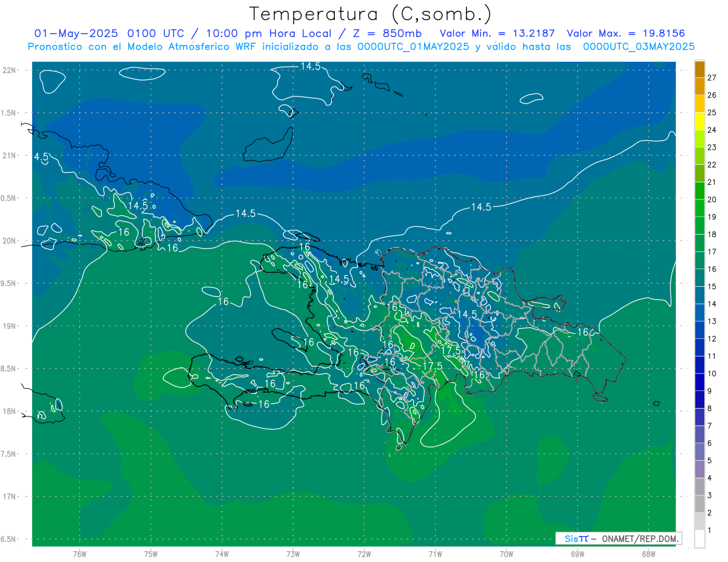Click truncated contour label "4.5" near Cuba

coord(41,157)
